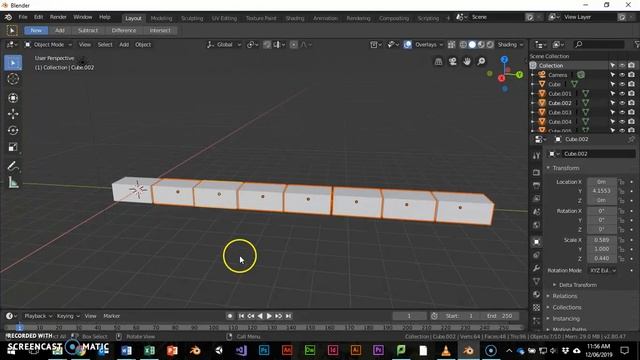
Task: Click the Transform tool with arrows
Action: point(13,98)
